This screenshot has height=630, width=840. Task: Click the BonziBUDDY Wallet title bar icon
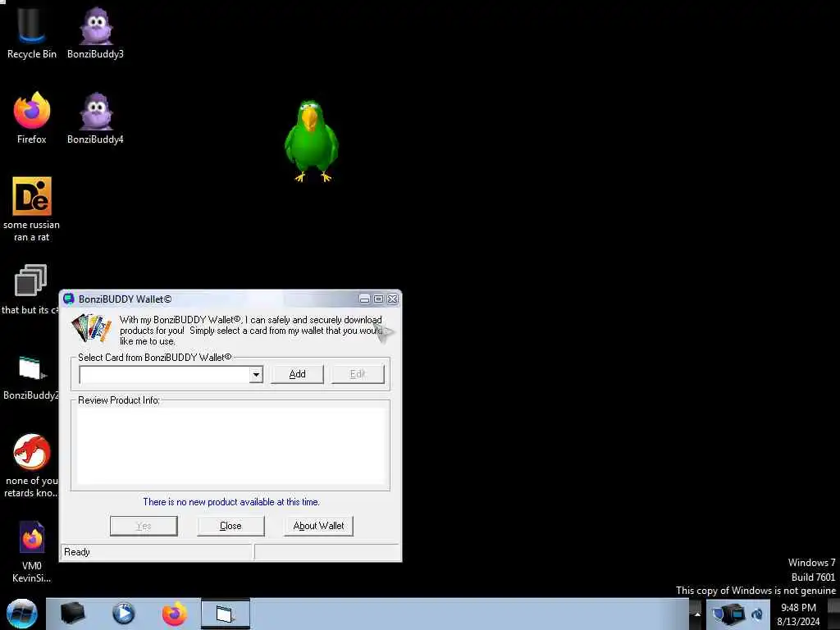click(x=69, y=299)
